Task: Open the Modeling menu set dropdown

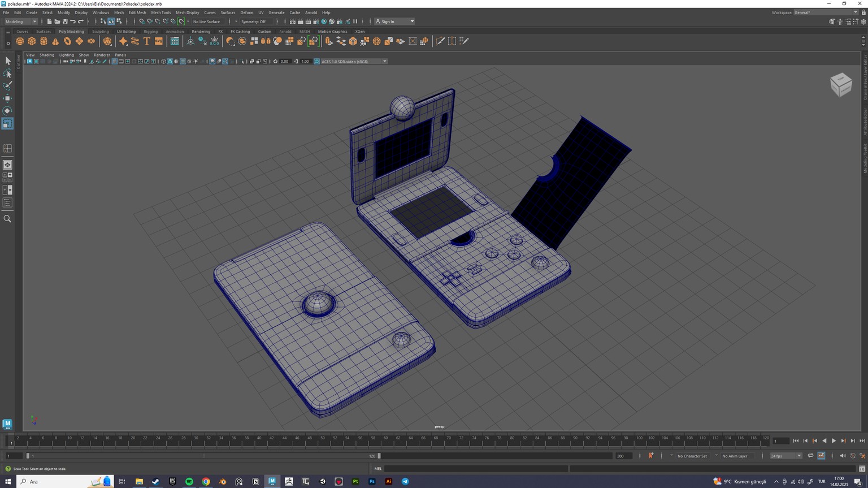Action: [x=20, y=21]
